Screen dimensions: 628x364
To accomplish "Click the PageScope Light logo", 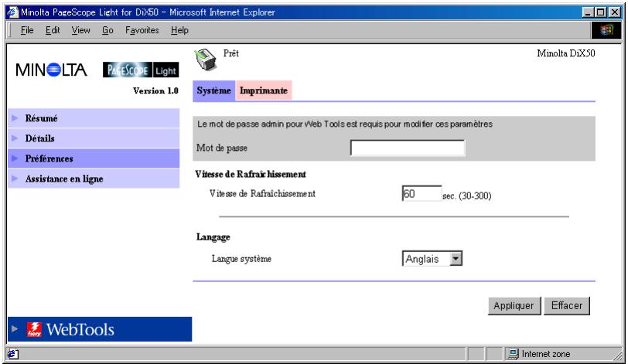I will coord(141,70).
